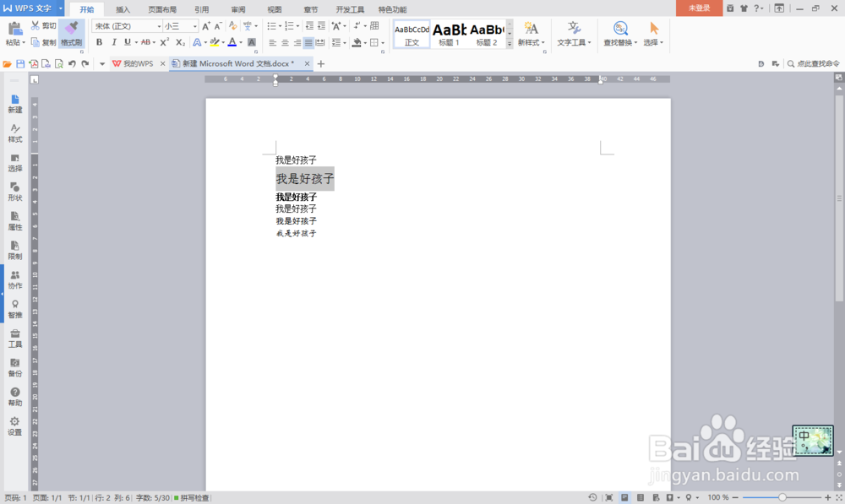
Task: Open the sidebar New (新建) panel
Action: click(15, 103)
